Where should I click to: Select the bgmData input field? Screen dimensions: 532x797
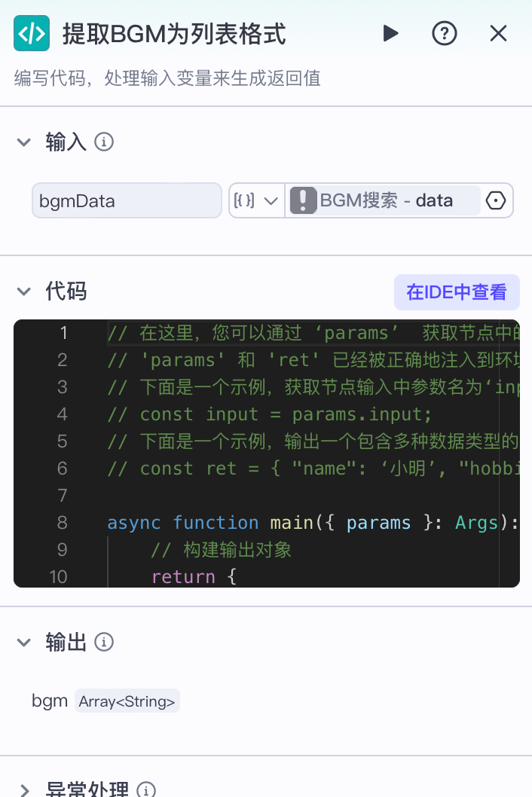click(127, 200)
